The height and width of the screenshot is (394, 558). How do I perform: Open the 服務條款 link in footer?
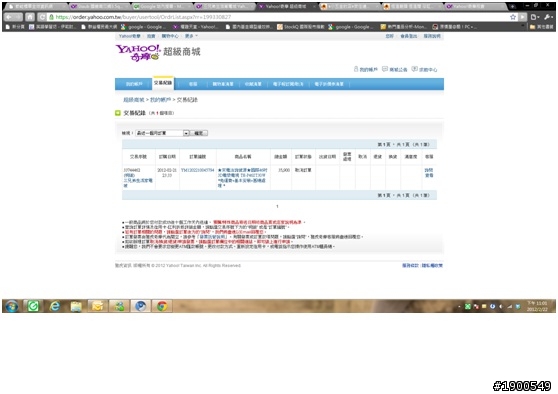(410, 266)
